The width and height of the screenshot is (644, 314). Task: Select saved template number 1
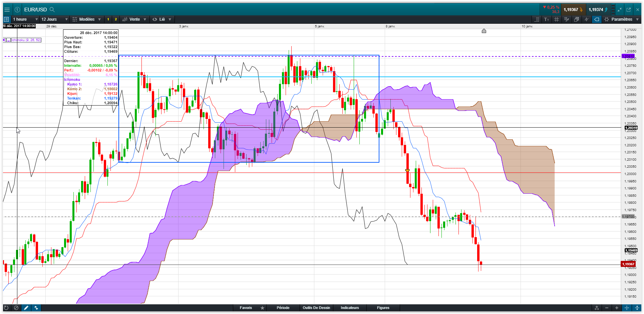108,19
